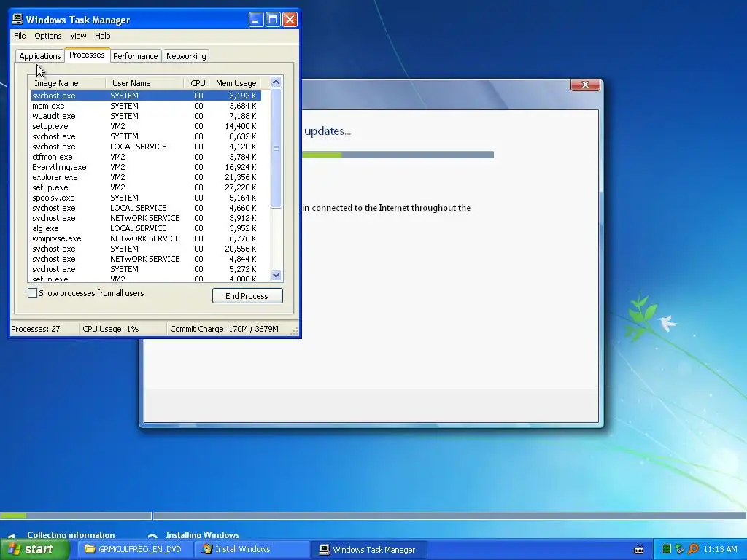Select the Processes tab
The height and width of the screenshot is (560, 747).
tap(88, 55)
